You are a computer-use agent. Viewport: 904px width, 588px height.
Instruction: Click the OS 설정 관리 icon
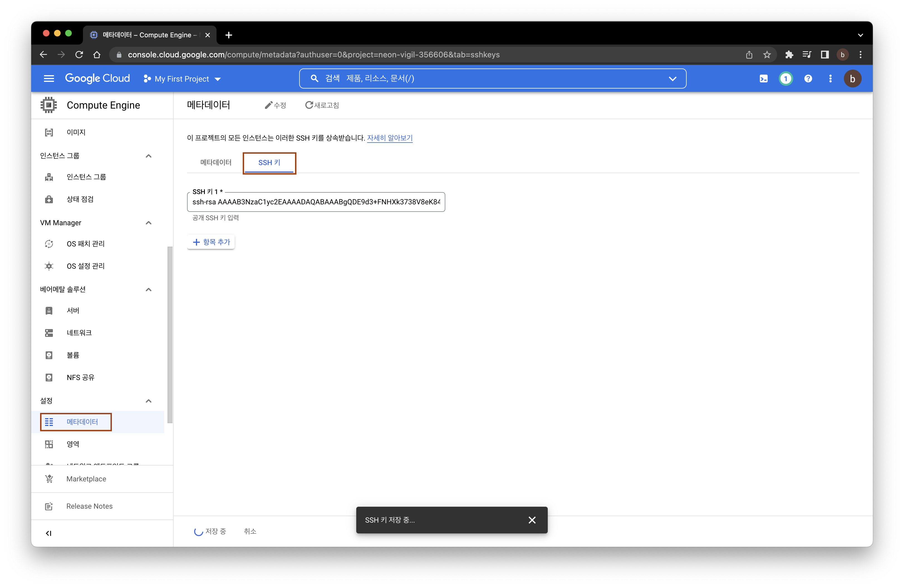tap(50, 266)
